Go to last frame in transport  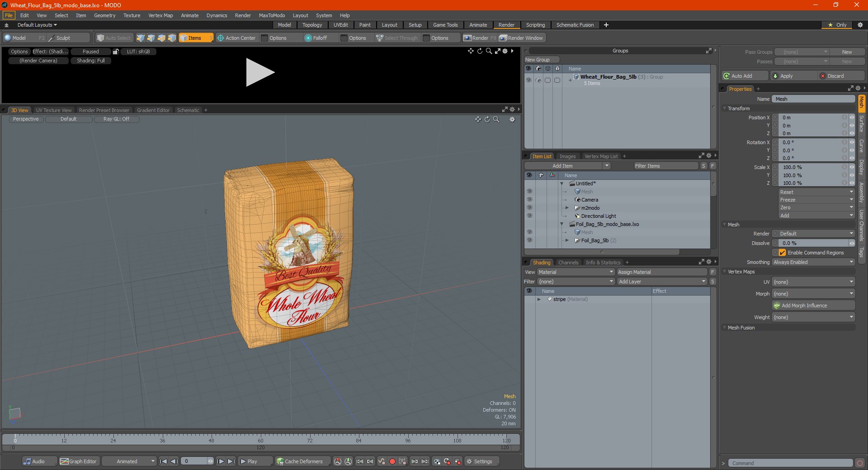[231, 461]
